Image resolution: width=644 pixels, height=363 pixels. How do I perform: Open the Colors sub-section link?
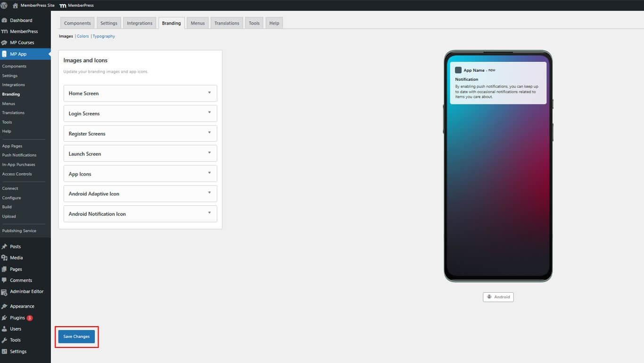click(x=83, y=36)
